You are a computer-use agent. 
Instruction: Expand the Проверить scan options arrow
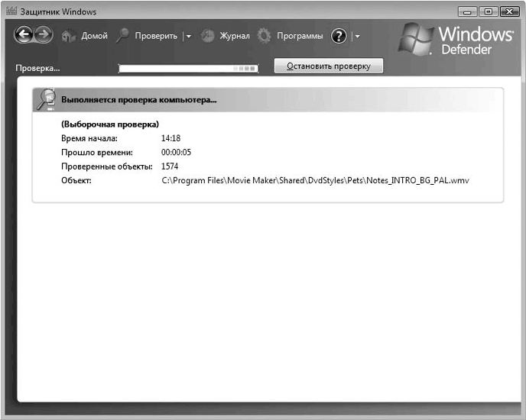point(188,36)
